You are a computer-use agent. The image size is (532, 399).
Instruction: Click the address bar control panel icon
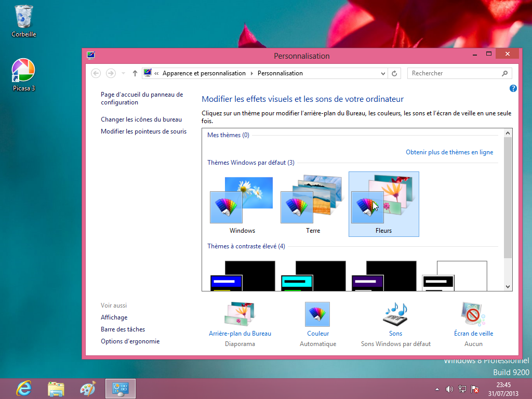[x=148, y=73]
